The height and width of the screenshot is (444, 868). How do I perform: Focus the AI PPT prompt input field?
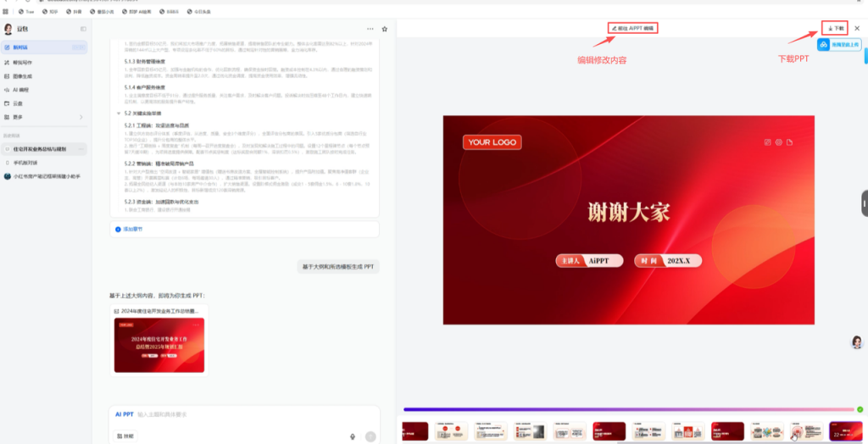pos(243,414)
